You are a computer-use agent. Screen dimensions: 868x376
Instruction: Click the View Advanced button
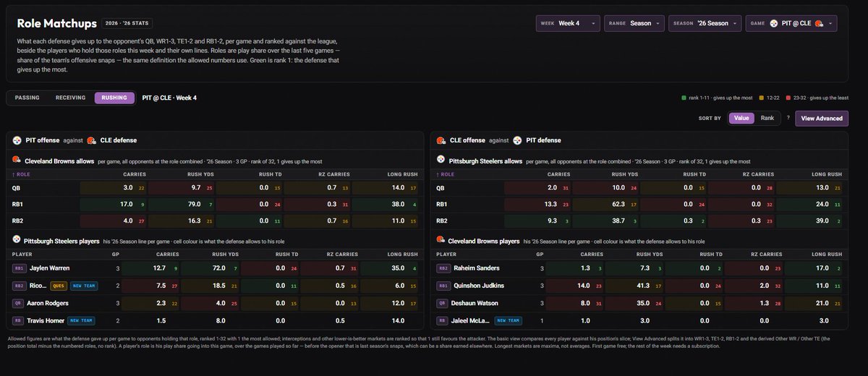pyautogui.click(x=822, y=119)
